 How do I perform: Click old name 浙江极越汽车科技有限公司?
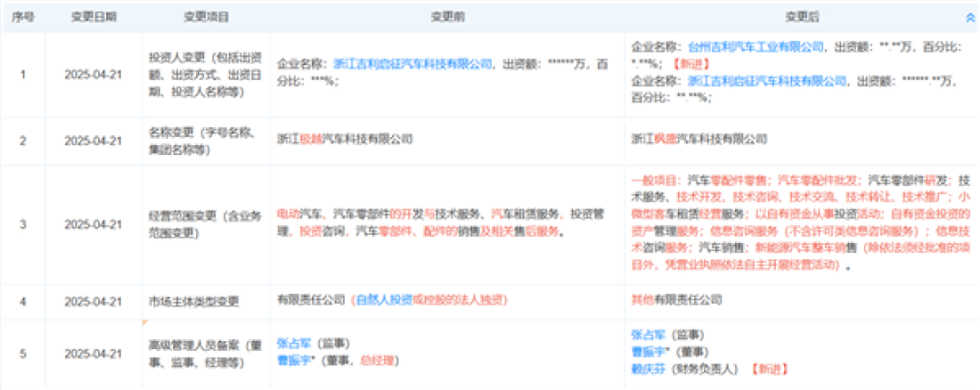tap(345, 139)
